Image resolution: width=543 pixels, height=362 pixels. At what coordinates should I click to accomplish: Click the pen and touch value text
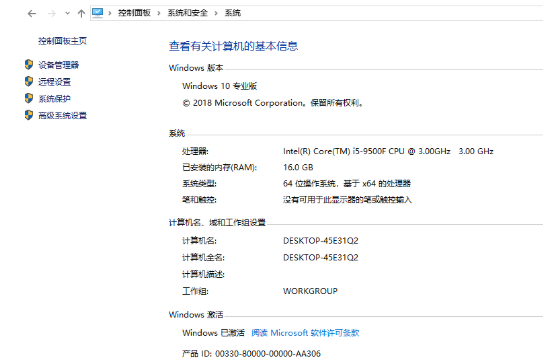[x=347, y=200]
